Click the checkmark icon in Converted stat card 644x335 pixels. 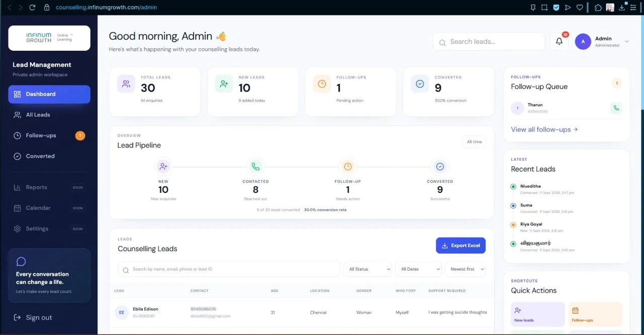tap(420, 84)
